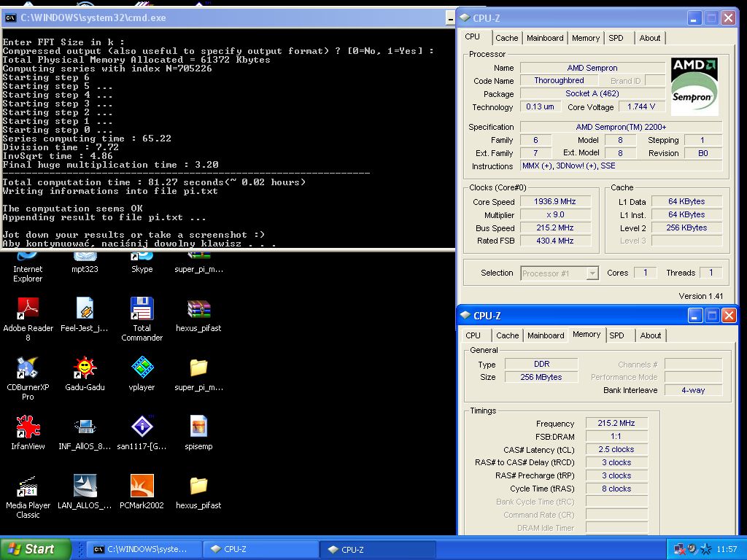Click the CAS# Latency 2.5 clocks value
Image resolution: width=747 pixels, height=560 pixels.
tap(616, 449)
